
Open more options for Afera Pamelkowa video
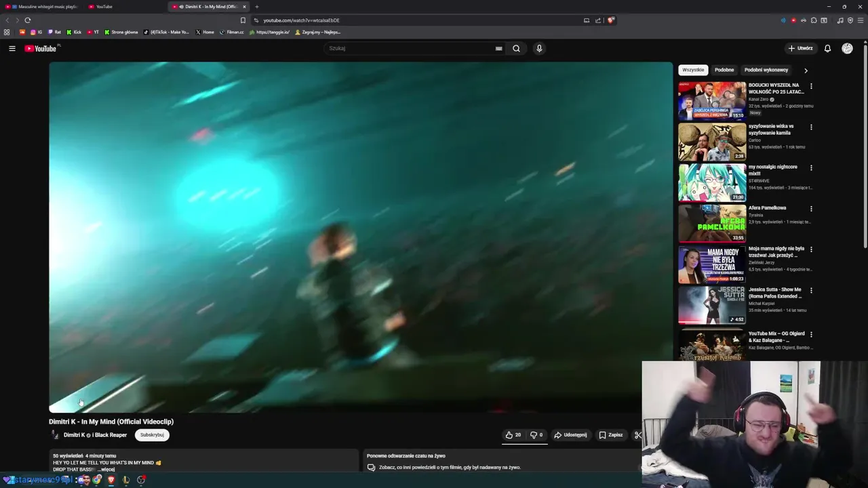(x=811, y=209)
